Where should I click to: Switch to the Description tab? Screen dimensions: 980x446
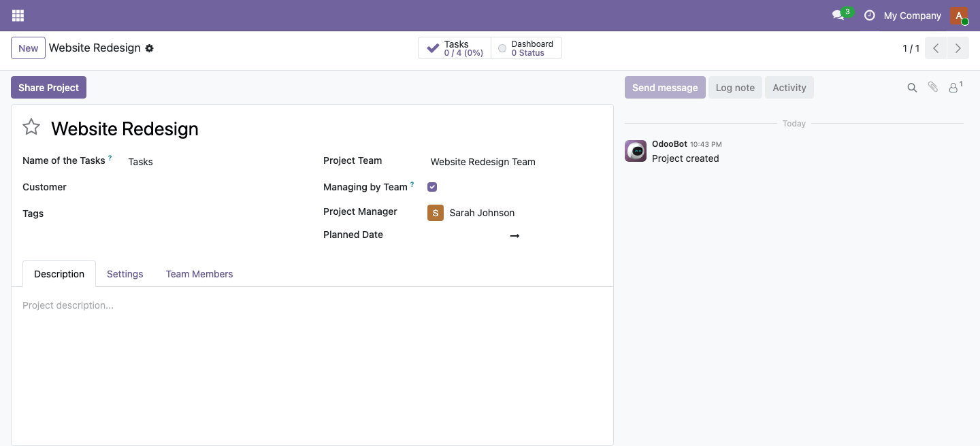click(59, 274)
